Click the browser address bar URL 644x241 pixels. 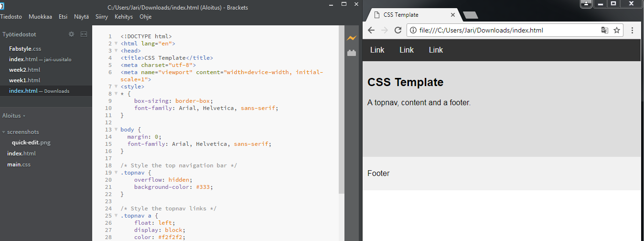(481, 31)
